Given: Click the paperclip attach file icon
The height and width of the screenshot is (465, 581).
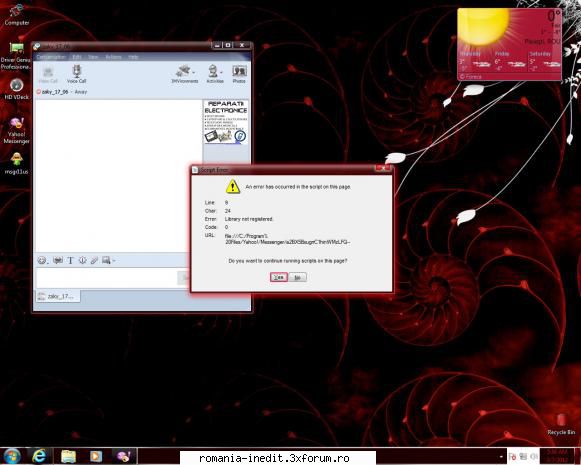Looking at the screenshot, I should pos(94,260).
